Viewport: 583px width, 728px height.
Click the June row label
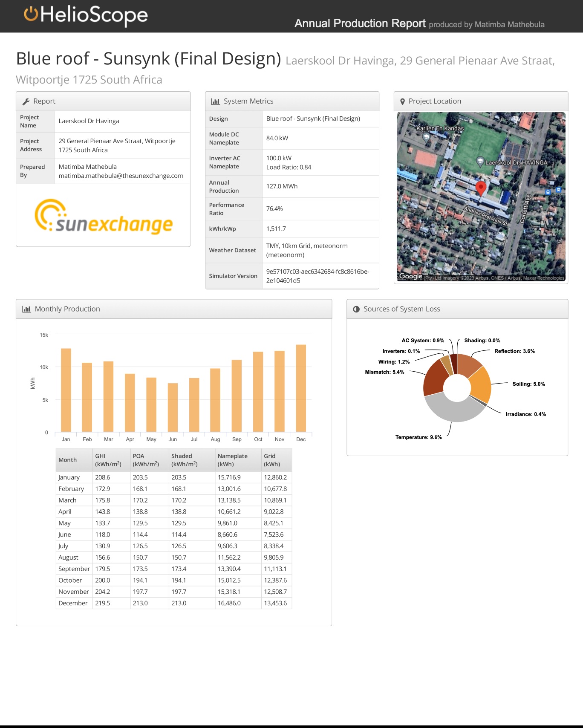point(65,534)
